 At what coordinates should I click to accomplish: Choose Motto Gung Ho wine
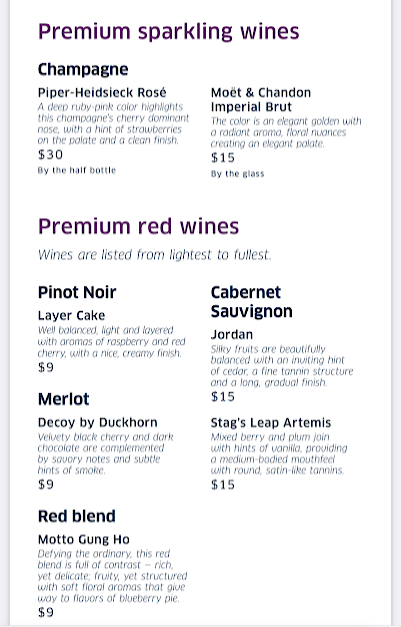(x=84, y=539)
